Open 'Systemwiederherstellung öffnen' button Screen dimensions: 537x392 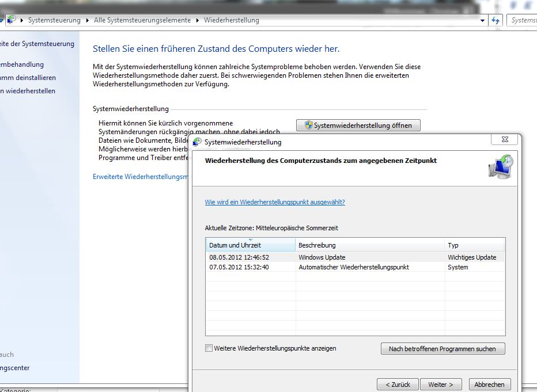[358, 125]
